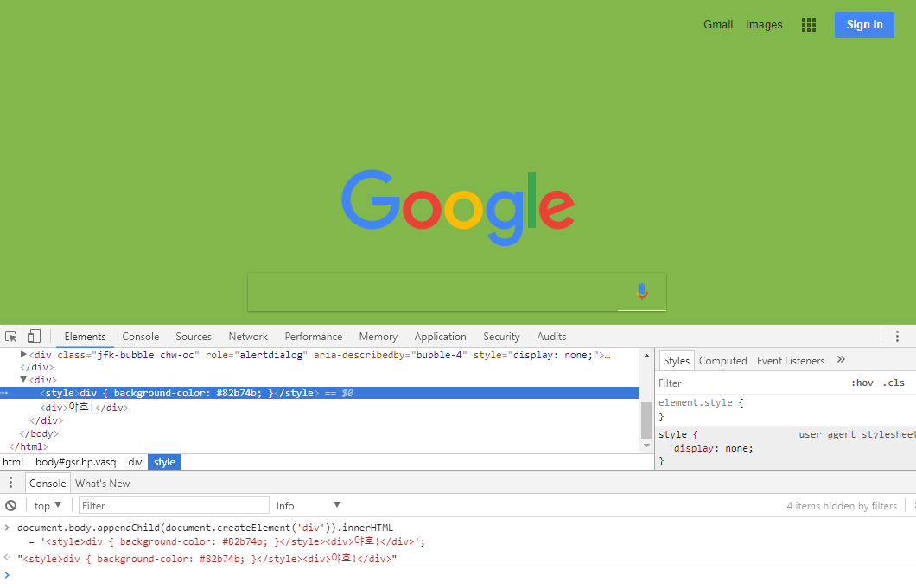Start voice search with the microphone icon
Screen dimensions: 916x588
point(641,291)
